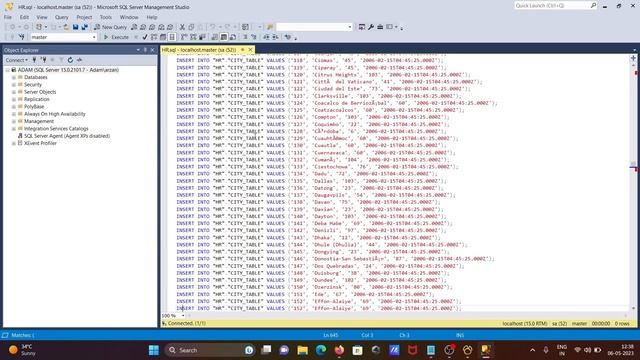Click the New Query button

tap(111, 27)
